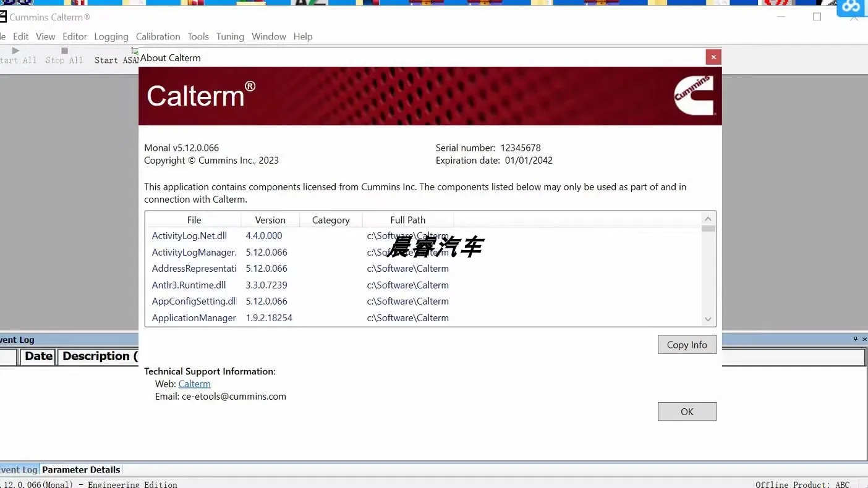The width and height of the screenshot is (868, 488).
Task: Click the Category column header
Action: [x=331, y=220]
